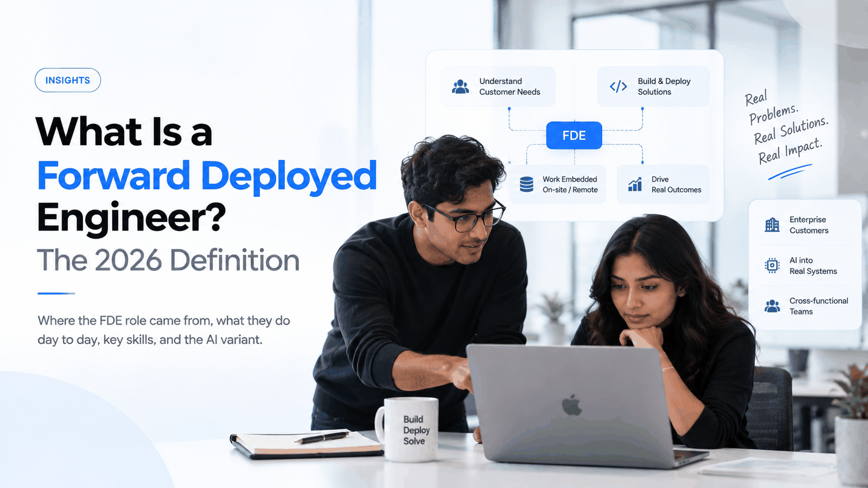Image resolution: width=868 pixels, height=488 pixels.
Task: Click the blue FDE center node
Action: tap(574, 136)
